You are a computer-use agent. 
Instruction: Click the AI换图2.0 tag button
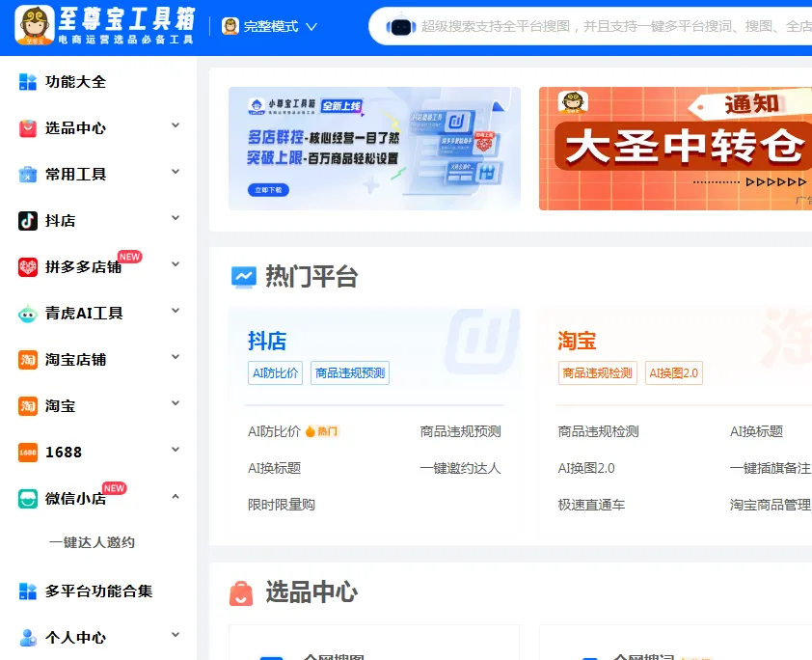tap(674, 373)
